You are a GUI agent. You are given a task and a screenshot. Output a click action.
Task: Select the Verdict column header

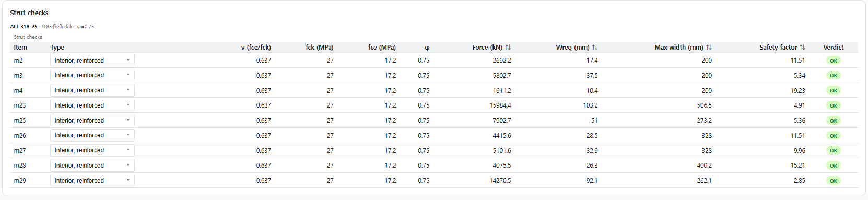tap(834, 48)
